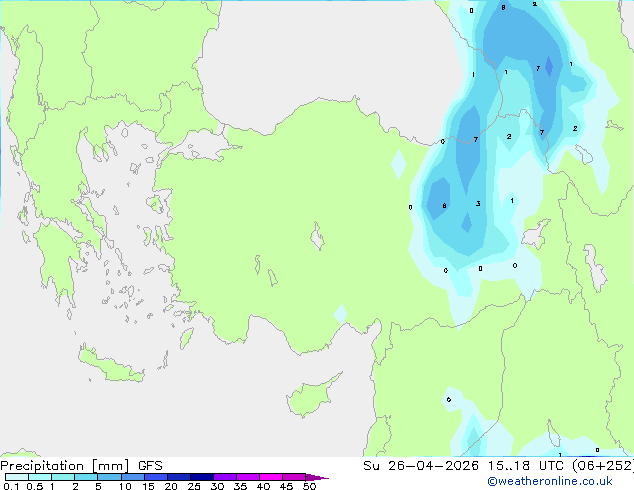Image resolution: width=634 pixels, height=490 pixels.
Task: Click the weatheronline.co.uk copyright link
Action: pos(549,481)
